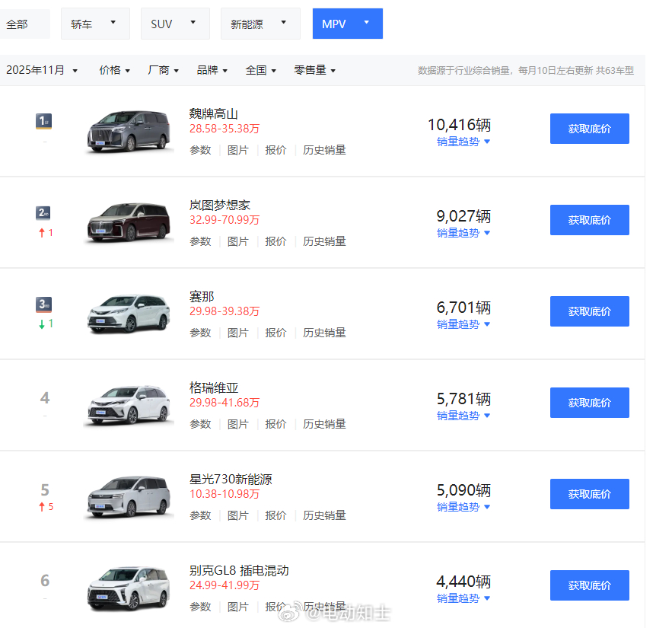
Task: Click 获取底价 for 赛那
Action: point(590,311)
